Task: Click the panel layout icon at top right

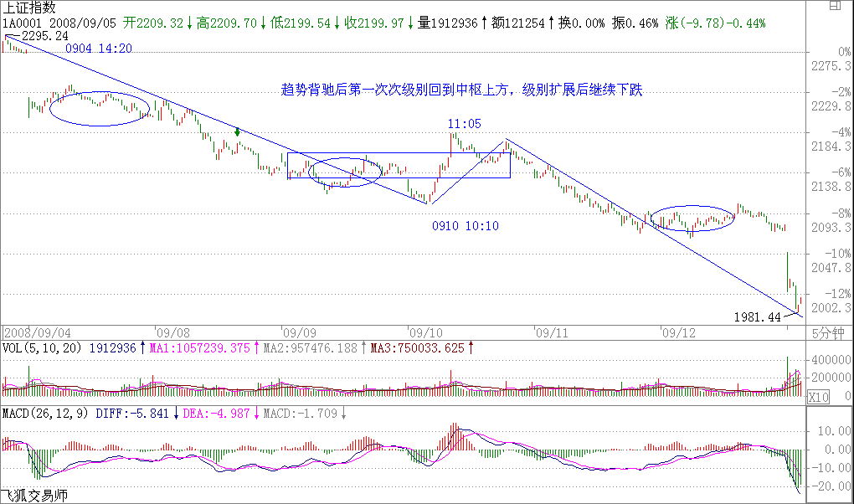Action: (x=841, y=8)
